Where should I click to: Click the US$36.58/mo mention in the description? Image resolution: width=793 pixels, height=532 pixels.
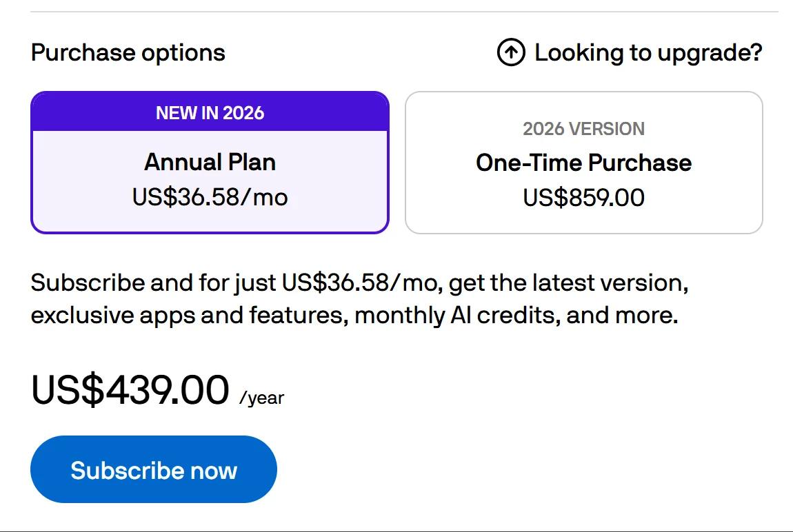[361, 283]
